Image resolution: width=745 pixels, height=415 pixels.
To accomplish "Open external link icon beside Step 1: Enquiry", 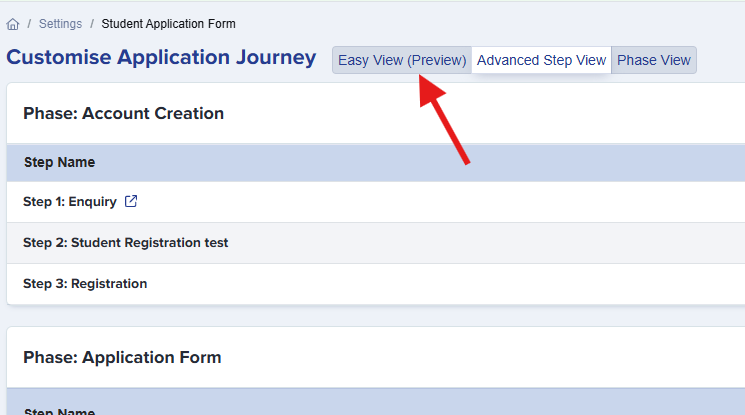I will click(131, 202).
